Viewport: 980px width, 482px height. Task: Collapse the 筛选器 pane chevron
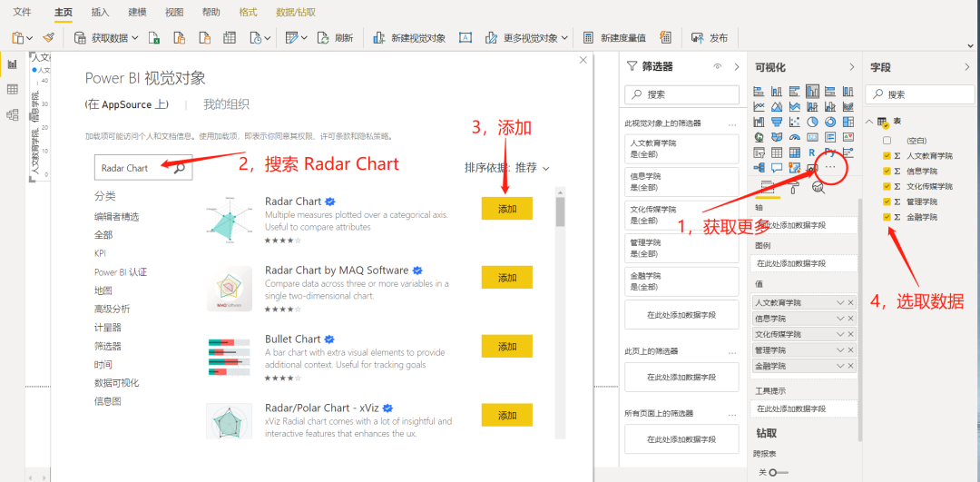[736, 66]
